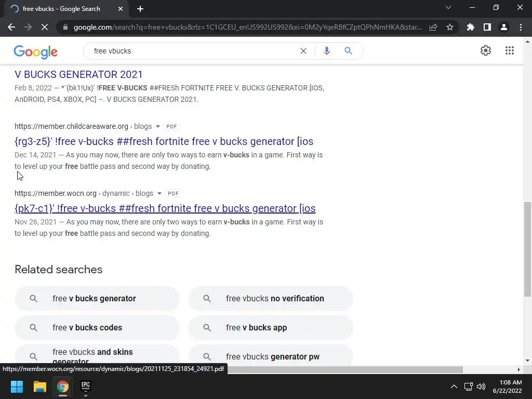
Task: Click the scroll-right arrow at bottom
Action: [x=519, y=369]
